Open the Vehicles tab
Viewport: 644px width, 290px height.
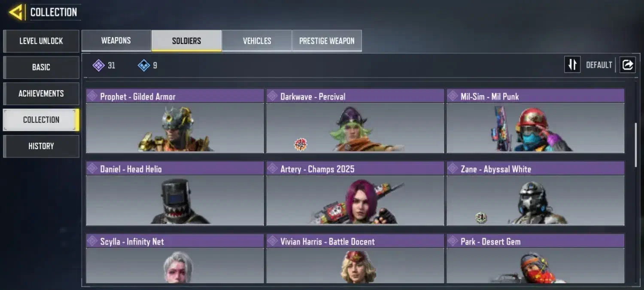257,41
